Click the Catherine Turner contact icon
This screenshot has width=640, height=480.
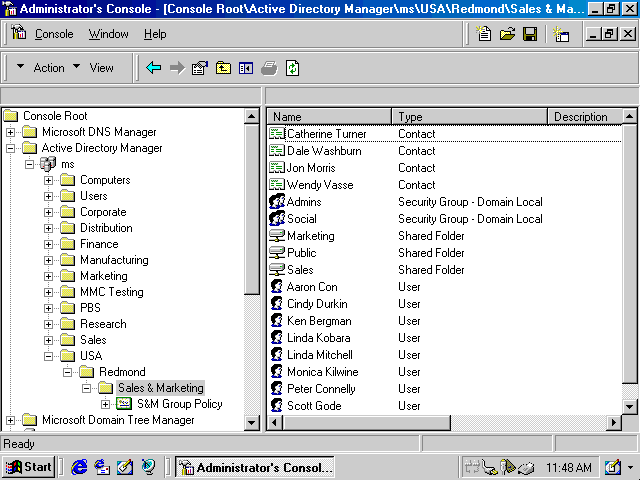[277, 133]
